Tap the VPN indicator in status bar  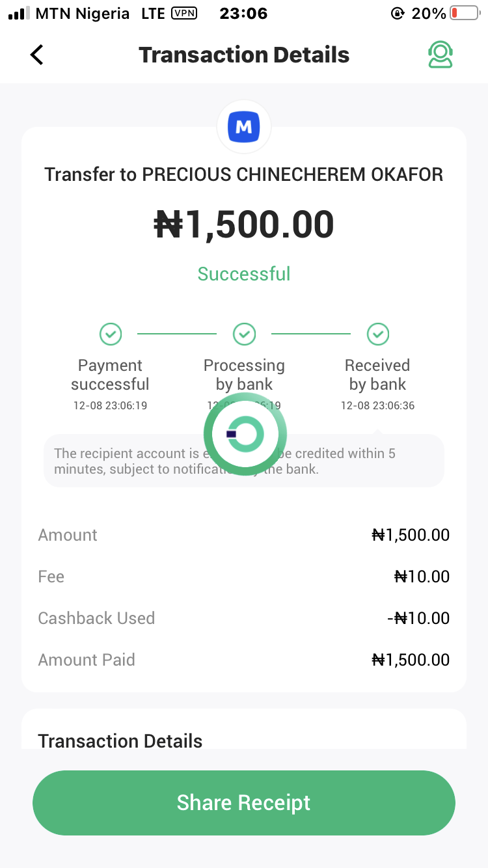(184, 13)
